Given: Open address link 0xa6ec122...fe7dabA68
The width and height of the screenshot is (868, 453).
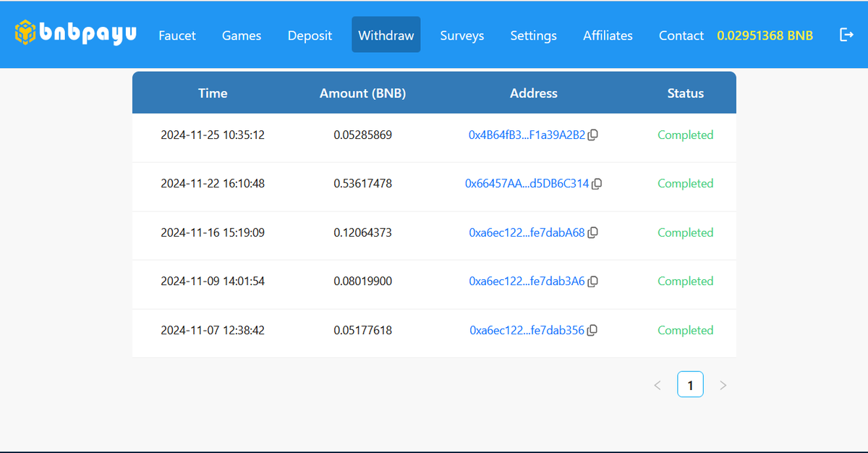Looking at the screenshot, I should coord(527,233).
